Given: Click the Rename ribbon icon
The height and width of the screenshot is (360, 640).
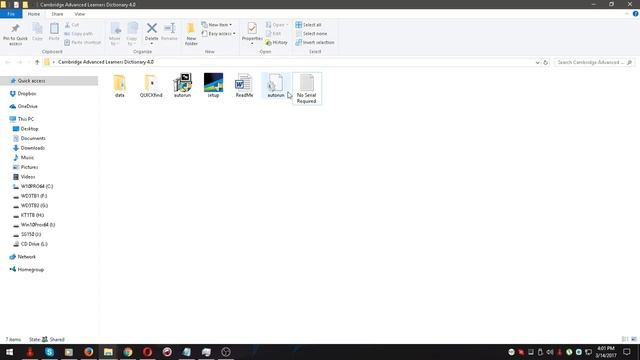Looking at the screenshot, I should pyautogui.click(x=169, y=32).
